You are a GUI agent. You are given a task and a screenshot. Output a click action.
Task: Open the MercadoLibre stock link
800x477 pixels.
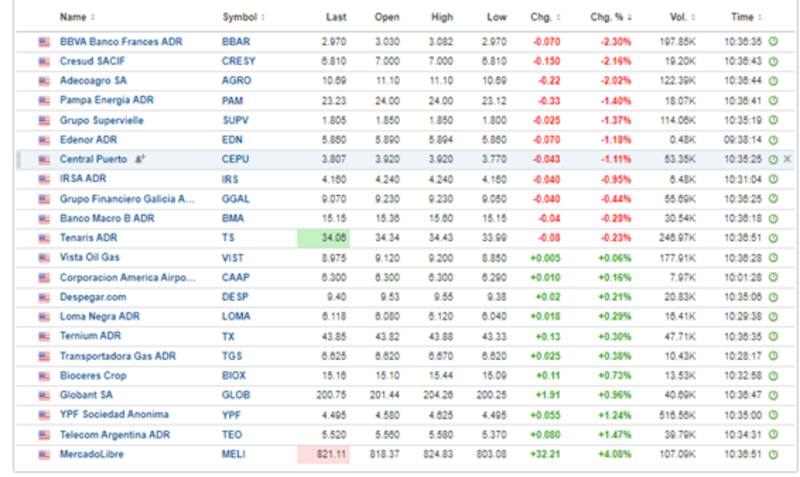coord(92,454)
